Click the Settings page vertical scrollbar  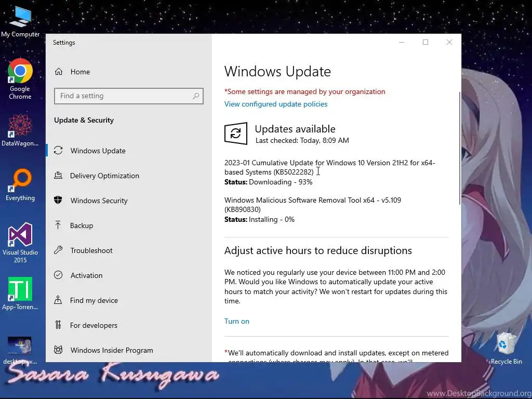point(459,148)
